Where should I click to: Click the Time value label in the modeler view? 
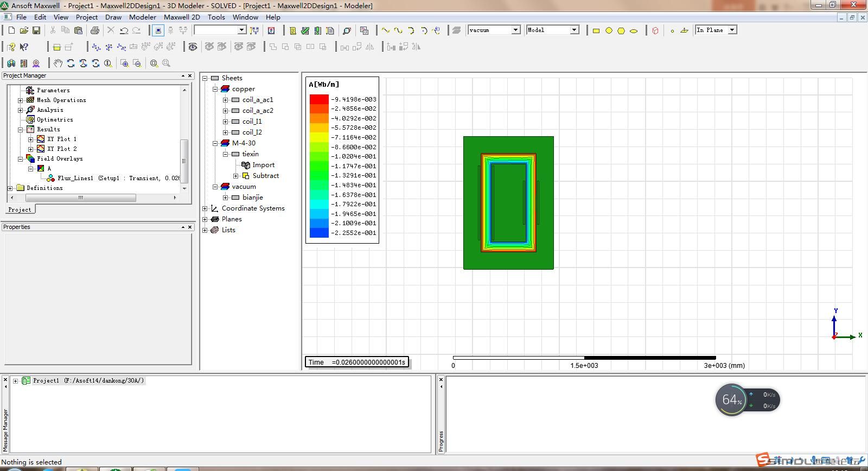click(x=357, y=362)
